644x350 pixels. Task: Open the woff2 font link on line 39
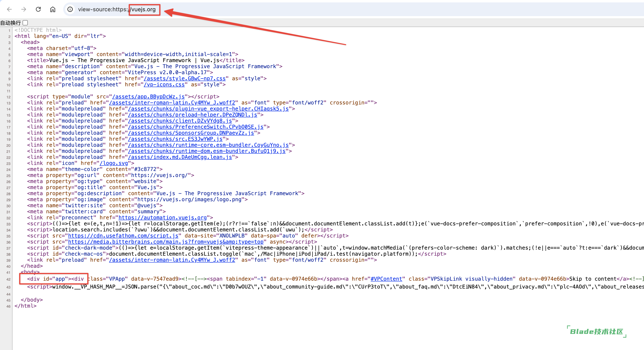click(x=172, y=260)
